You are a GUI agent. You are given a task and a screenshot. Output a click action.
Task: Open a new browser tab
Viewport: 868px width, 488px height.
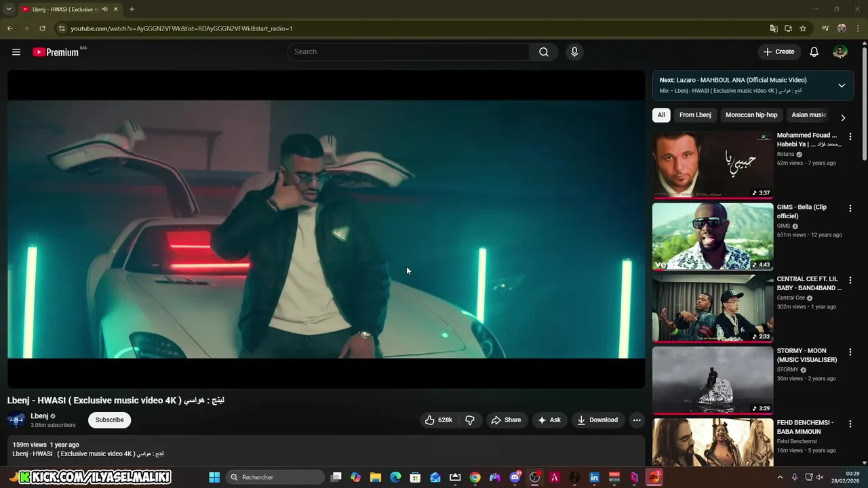point(132,9)
